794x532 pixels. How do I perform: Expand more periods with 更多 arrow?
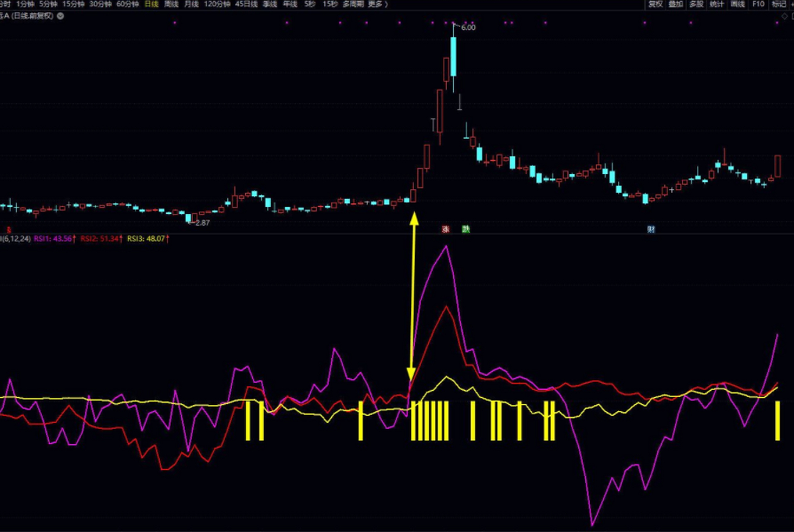(x=377, y=4)
